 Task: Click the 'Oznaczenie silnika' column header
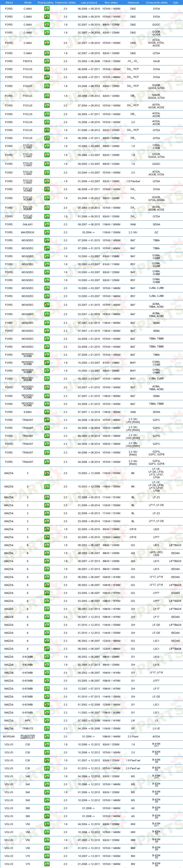pos(156,2)
